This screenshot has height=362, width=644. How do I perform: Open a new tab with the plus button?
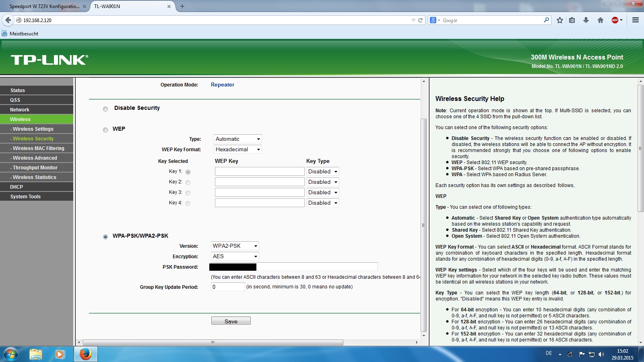(x=182, y=6)
